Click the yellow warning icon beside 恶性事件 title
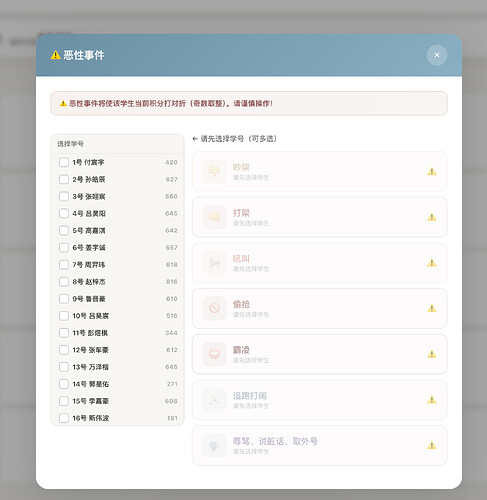The image size is (487, 500). point(55,55)
